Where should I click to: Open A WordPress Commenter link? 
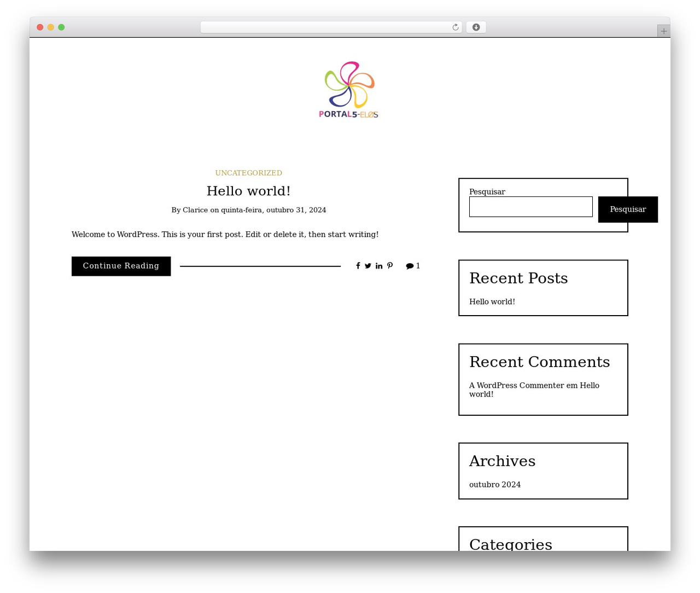(516, 386)
